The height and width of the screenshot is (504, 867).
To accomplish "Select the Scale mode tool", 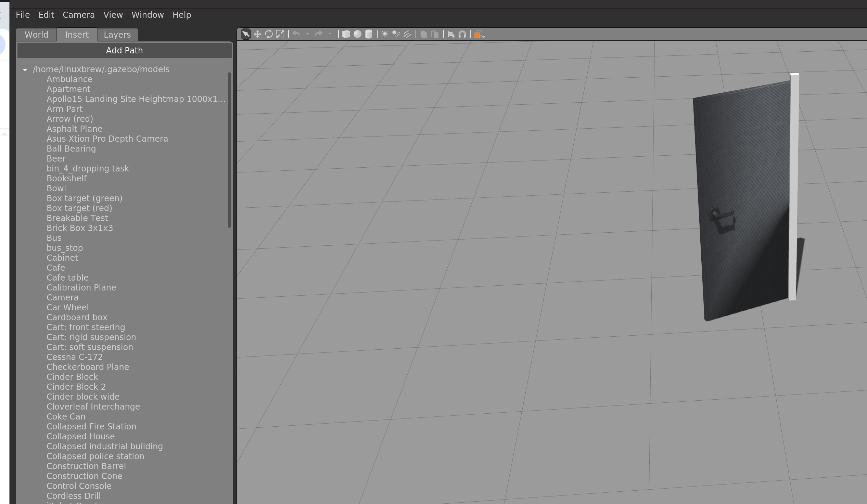I will (x=280, y=34).
